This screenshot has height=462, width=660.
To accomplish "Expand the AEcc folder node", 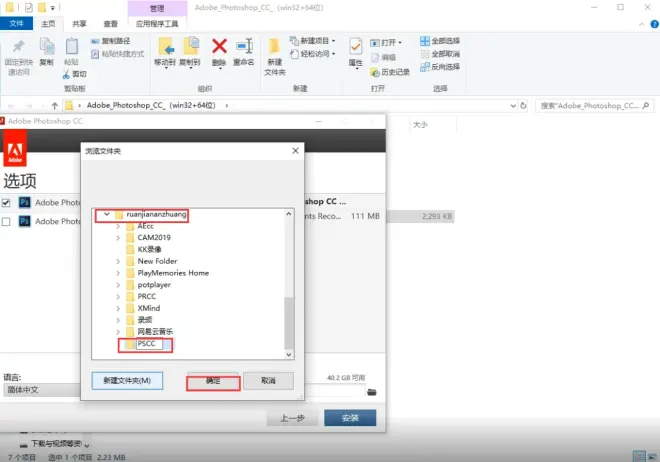I will 118,226.
